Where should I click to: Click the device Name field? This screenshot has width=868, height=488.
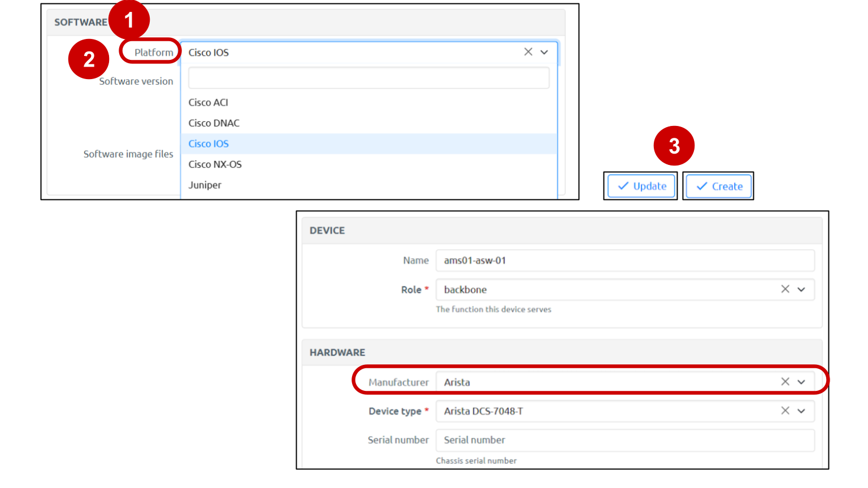[x=624, y=260]
